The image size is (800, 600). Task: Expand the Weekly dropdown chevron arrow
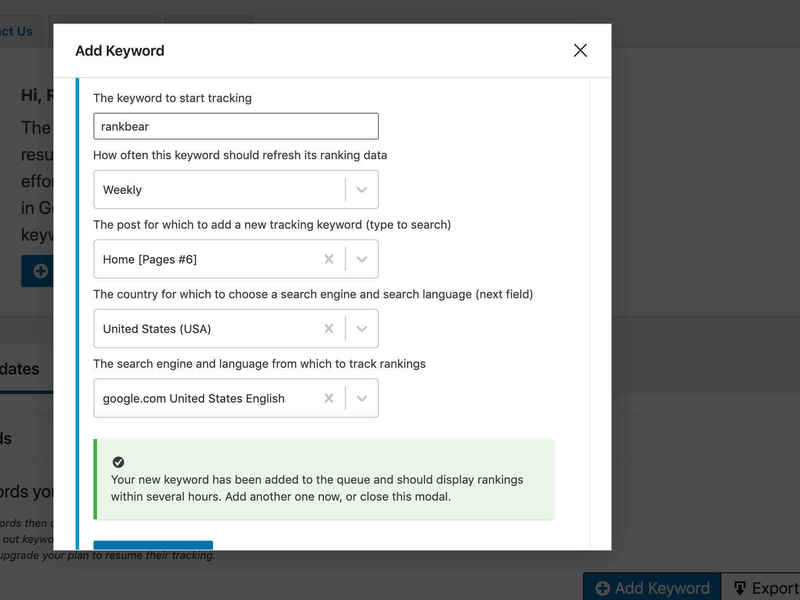pos(362,190)
